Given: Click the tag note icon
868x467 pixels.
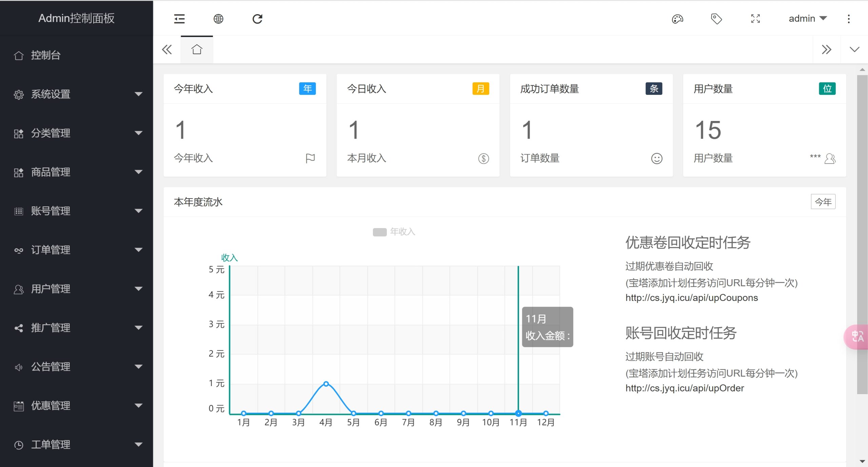Looking at the screenshot, I should (716, 19).
